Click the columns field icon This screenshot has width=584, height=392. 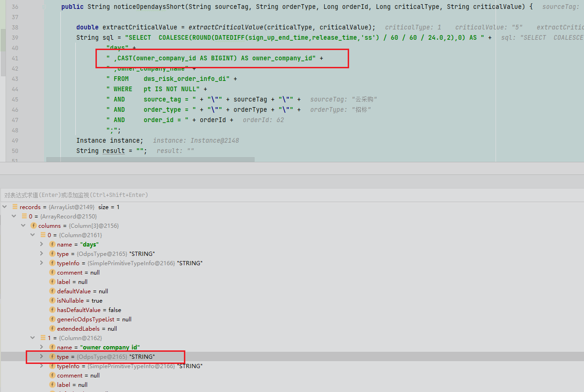[34, 225]
